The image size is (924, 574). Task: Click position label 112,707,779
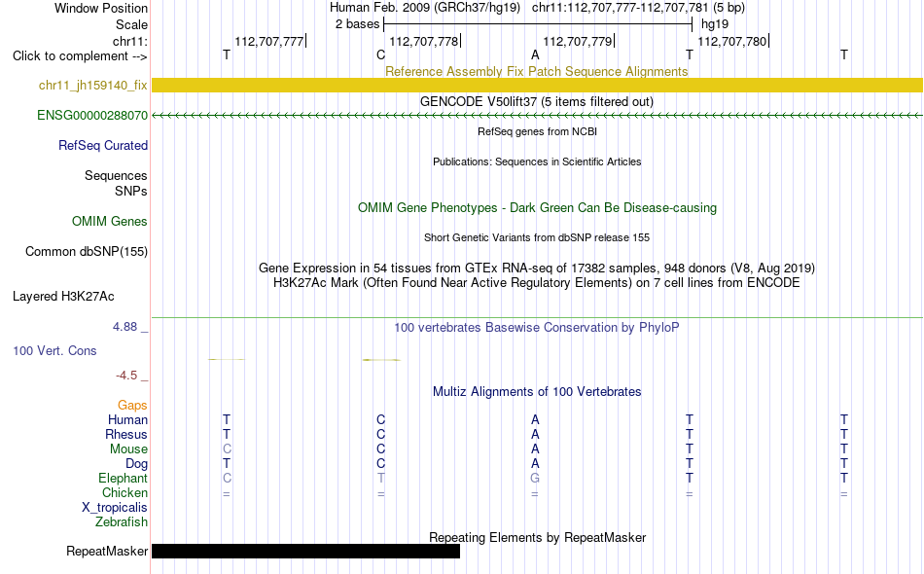[x=578, y=42]
